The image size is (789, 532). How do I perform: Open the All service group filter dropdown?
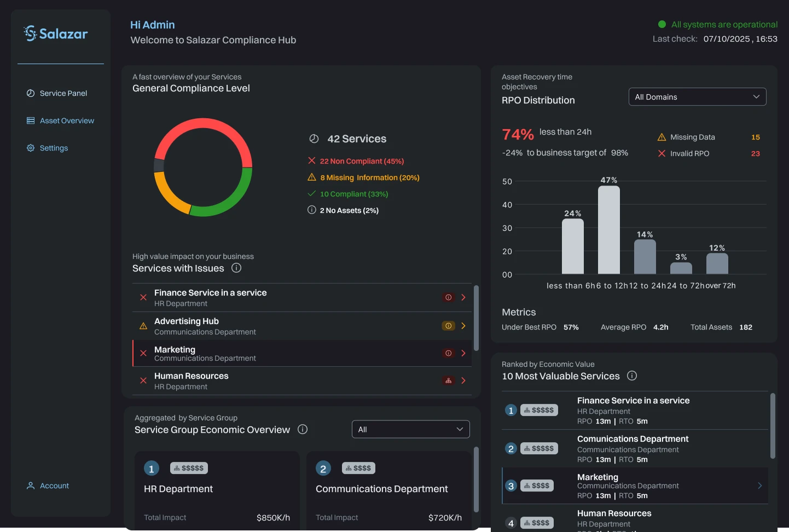pos(410,430)
